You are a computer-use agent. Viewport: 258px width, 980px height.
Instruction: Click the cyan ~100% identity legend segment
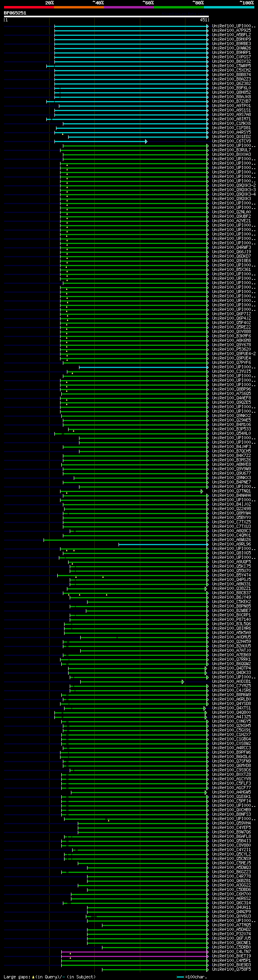[229, 7]
